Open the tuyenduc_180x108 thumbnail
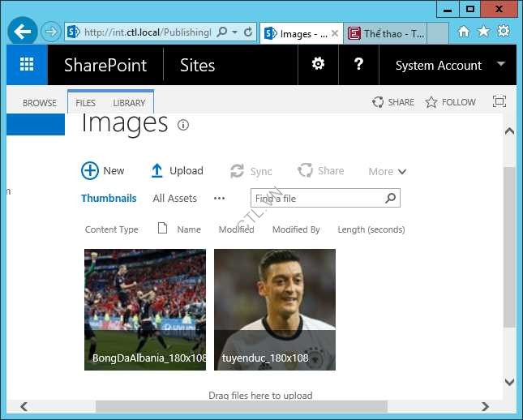This screenshot has height=420, width=523. point(275,309)
